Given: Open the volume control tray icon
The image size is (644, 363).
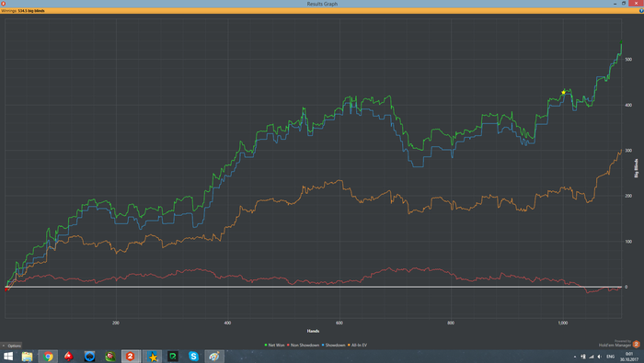Looking at the screenshot, I should [600, 357].
